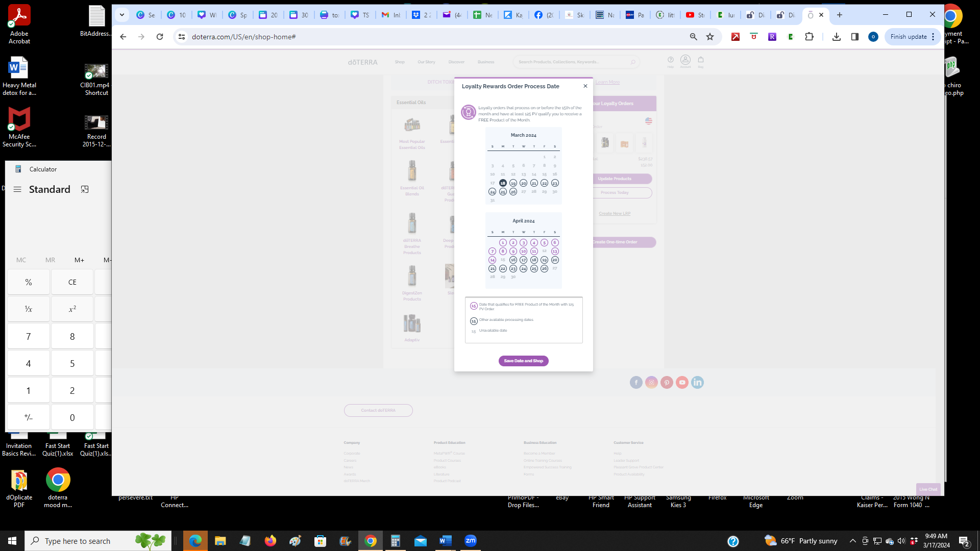Viewport: 980px width, 551px height.
Task: Bookmark this page with the star icon
Action: 710,37
